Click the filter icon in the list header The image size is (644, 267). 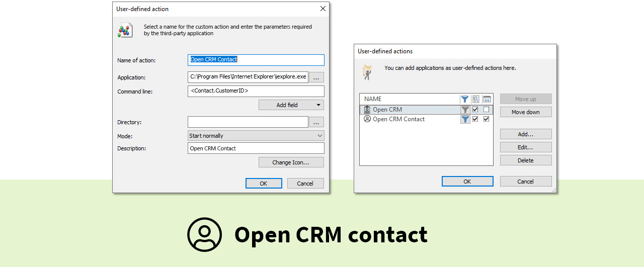click(x=465, y=99)
